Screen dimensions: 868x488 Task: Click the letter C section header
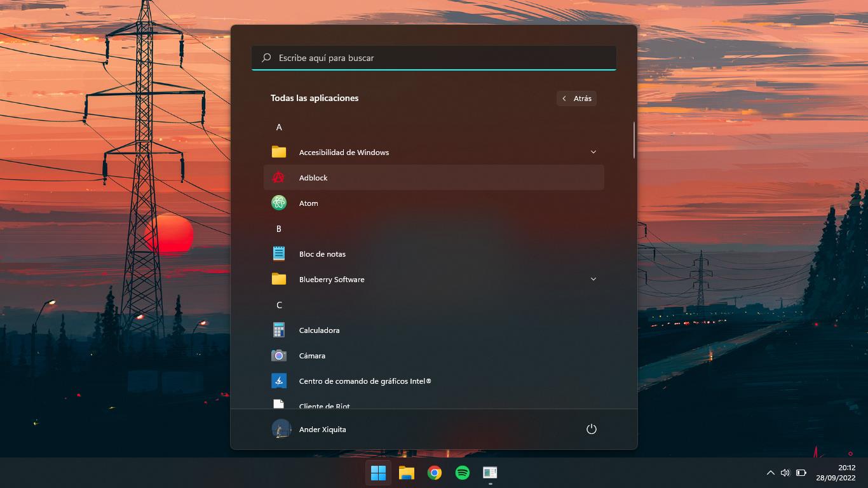point(279,305)
